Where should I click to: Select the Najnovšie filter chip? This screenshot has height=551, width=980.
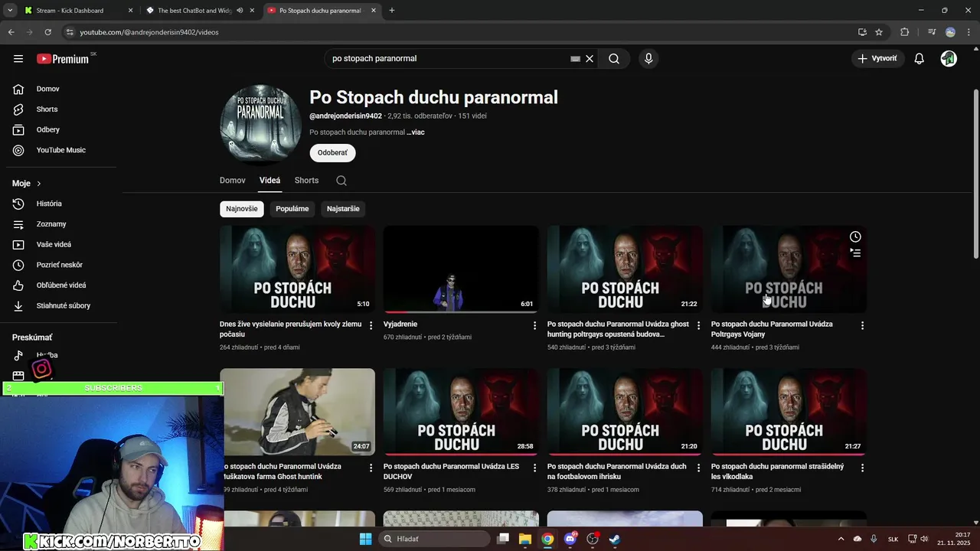click(x=242, y=209)
